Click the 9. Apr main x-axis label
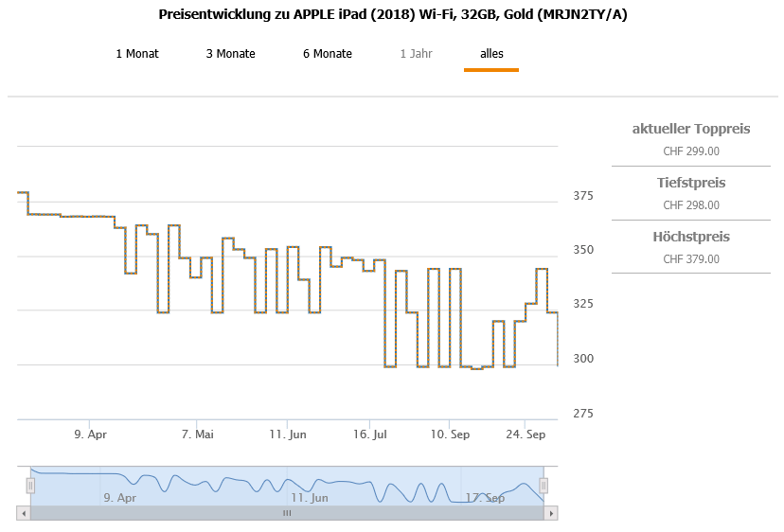The image size is (784, 532). click(90, 434)
